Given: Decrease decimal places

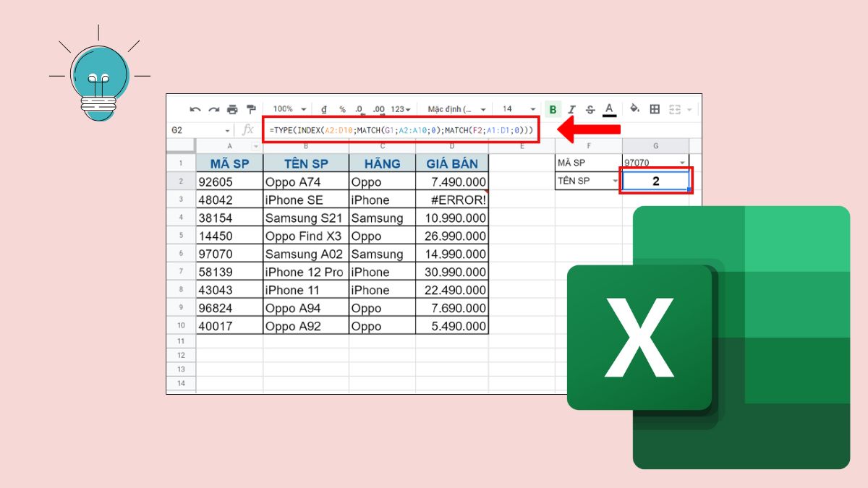Looking at the screenshot, I should 359,109.
